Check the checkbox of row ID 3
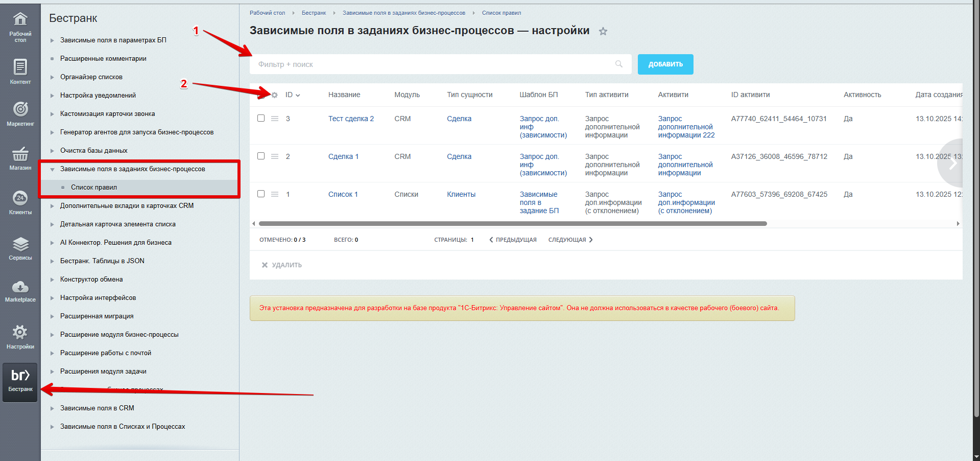Screen dimensions: 980x461 261,118
